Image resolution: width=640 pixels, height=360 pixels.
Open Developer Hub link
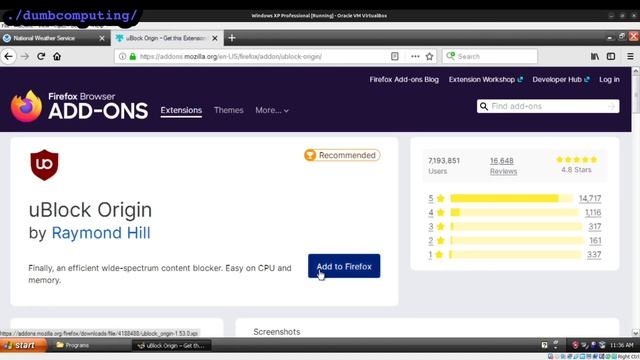tap(561, 80)
